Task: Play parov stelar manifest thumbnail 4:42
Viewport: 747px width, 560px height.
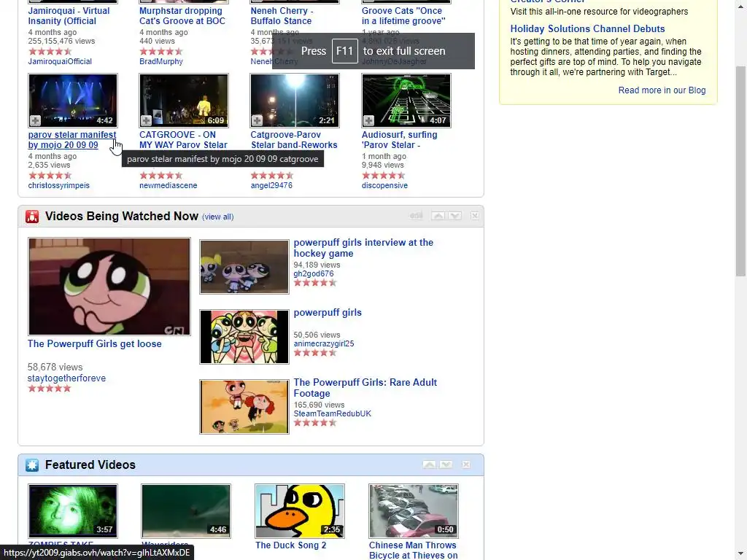Action: tap(73, 101)
